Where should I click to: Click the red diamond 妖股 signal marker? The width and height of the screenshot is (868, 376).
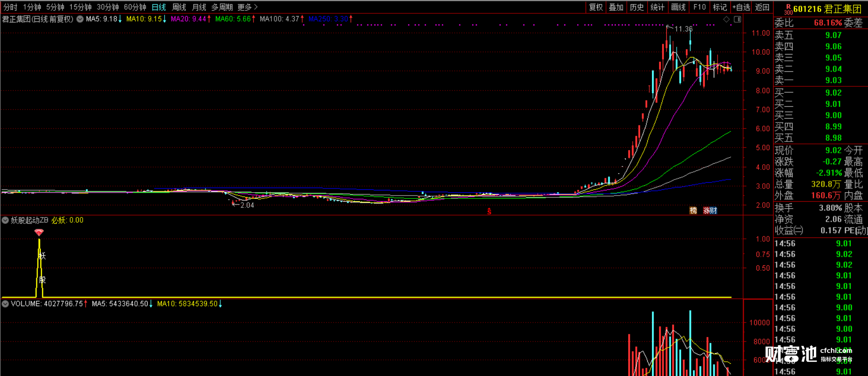click(39, 232)
